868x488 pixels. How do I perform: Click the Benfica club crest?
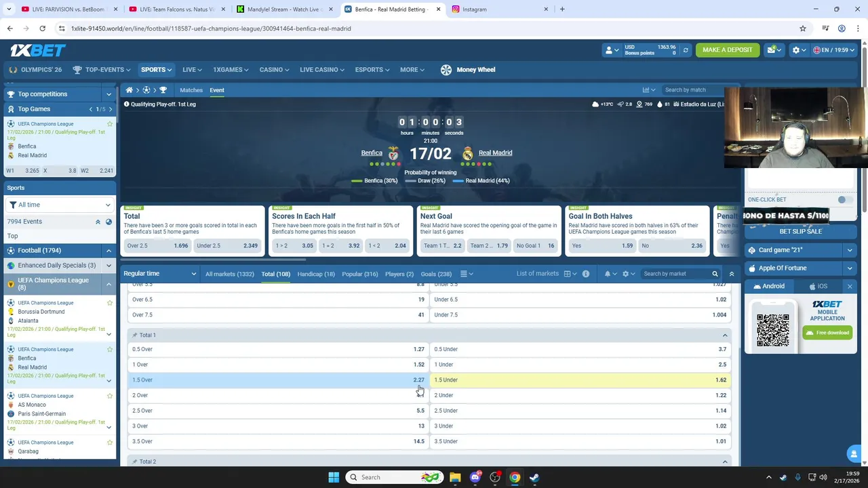coord(393,153)
